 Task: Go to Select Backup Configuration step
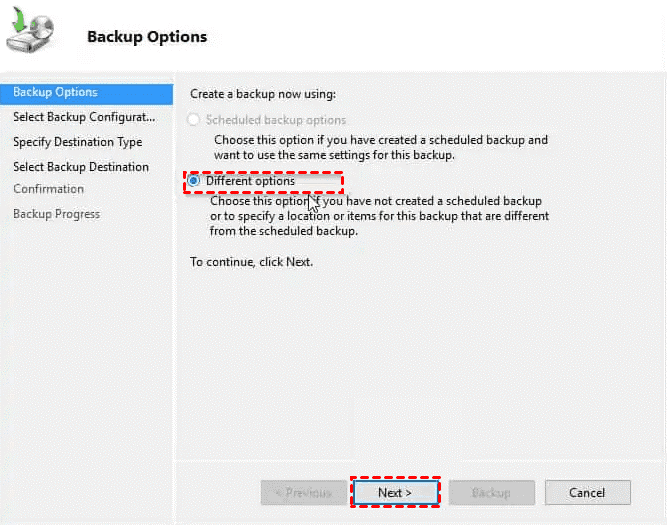point(84,117)
